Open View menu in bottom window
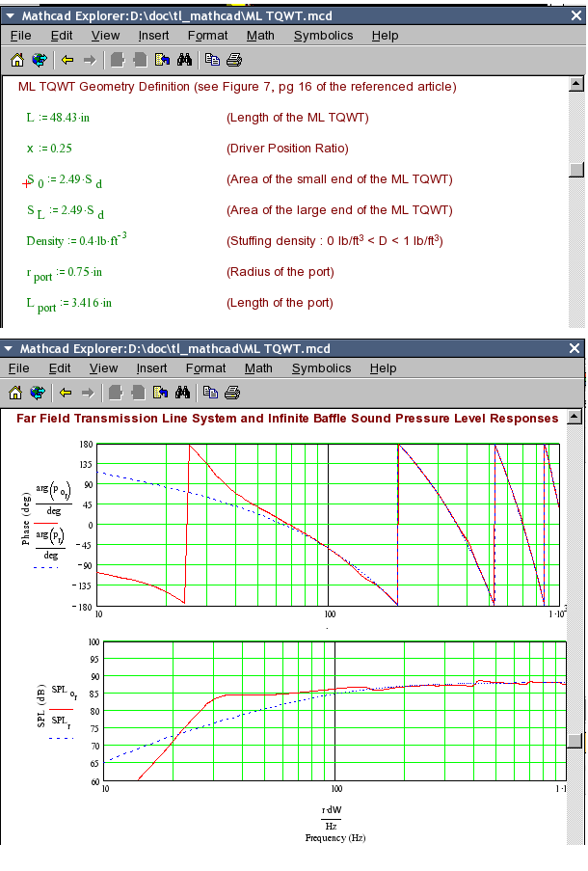 click(x=104, y=368)
